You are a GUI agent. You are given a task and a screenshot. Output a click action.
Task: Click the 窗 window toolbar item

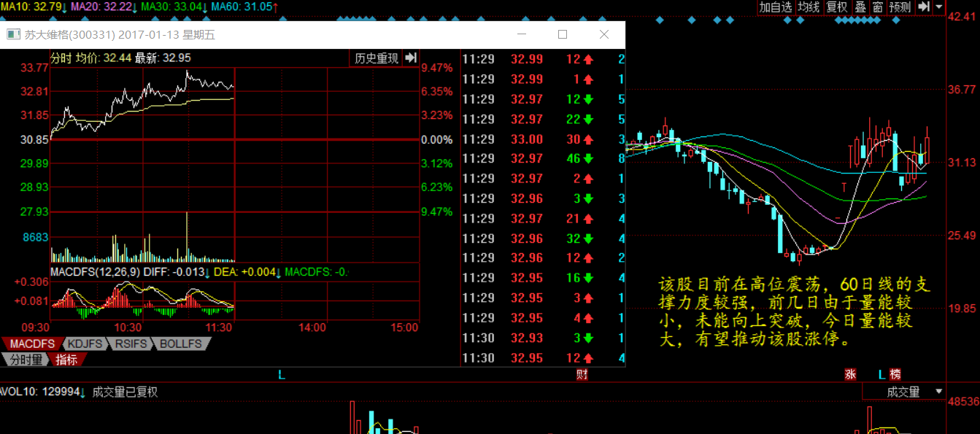878,7
